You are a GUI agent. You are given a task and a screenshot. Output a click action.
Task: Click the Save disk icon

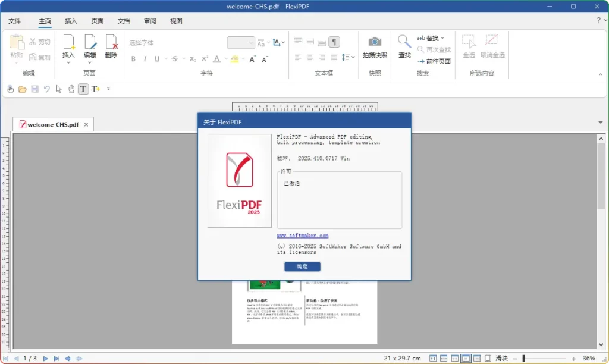[x=34, y=89]
